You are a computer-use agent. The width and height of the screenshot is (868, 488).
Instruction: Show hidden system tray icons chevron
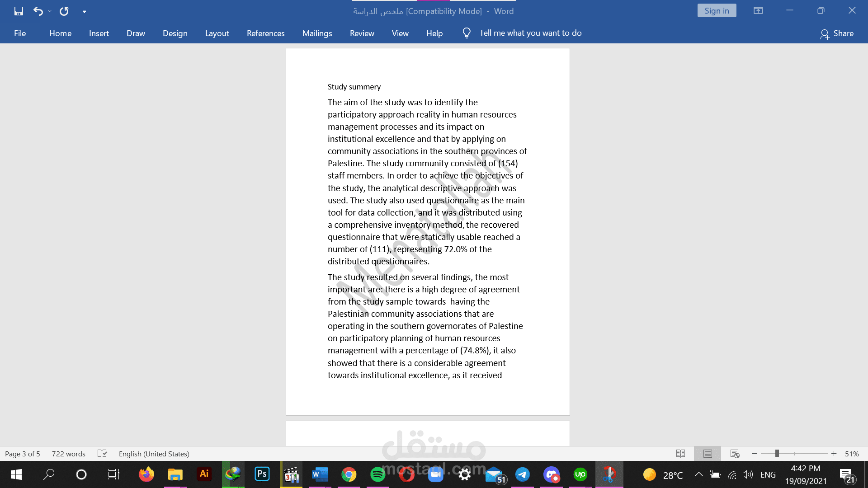[x=698, y=474]
